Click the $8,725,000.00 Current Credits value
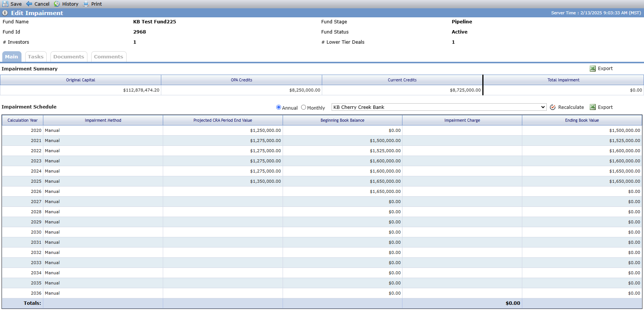Viewport: 644px width, 321px height. pos(465,90)
